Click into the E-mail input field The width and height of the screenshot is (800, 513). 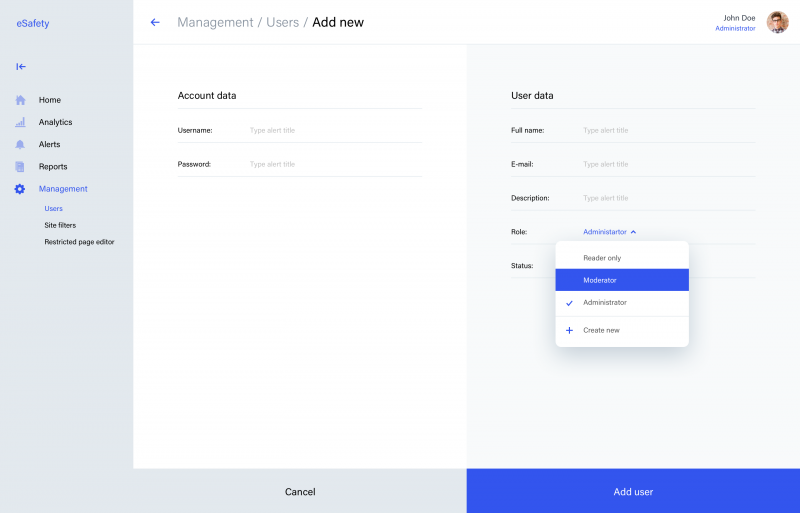coord(667,164)
